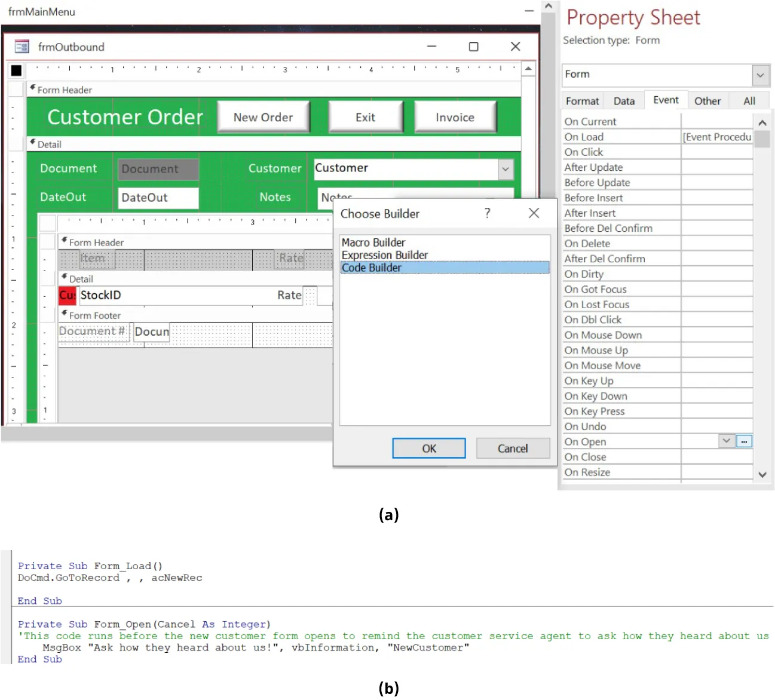
Task: Click the Form Header section marker arrow
Action: pos(32,87)
